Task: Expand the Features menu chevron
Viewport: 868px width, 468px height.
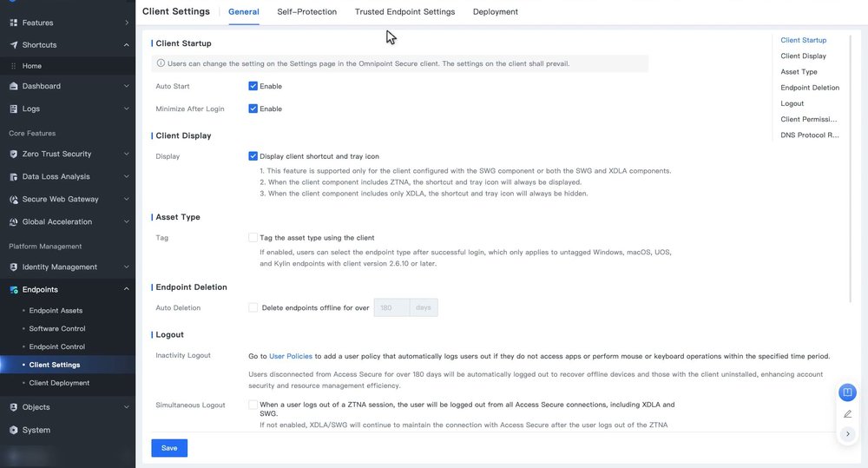Action: 127,23
